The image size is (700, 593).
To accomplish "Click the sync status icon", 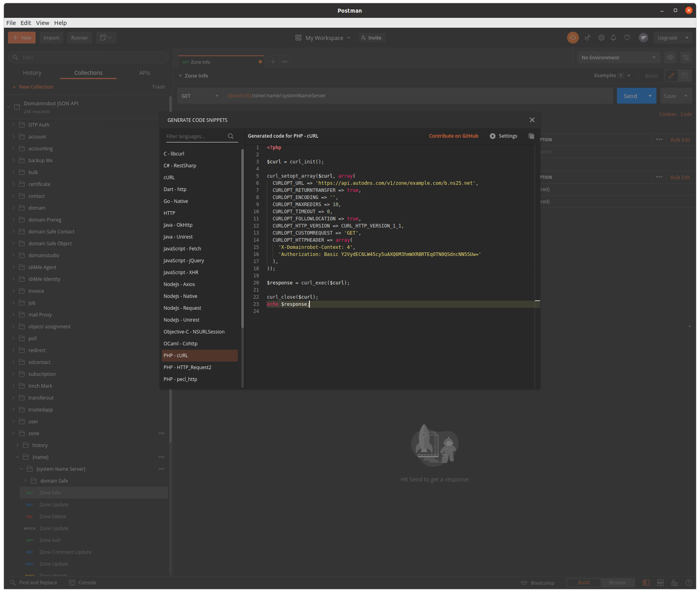I will [x=573, y=38].
